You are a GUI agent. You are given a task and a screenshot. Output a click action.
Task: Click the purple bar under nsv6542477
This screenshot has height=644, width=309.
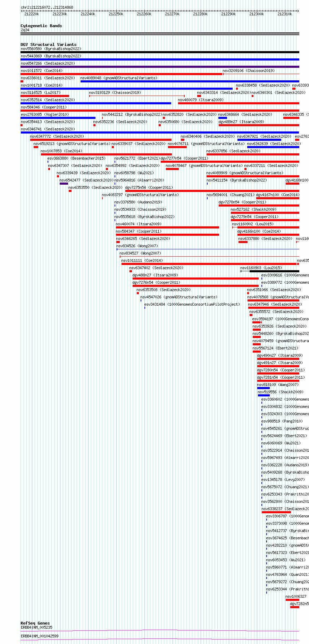64,184
